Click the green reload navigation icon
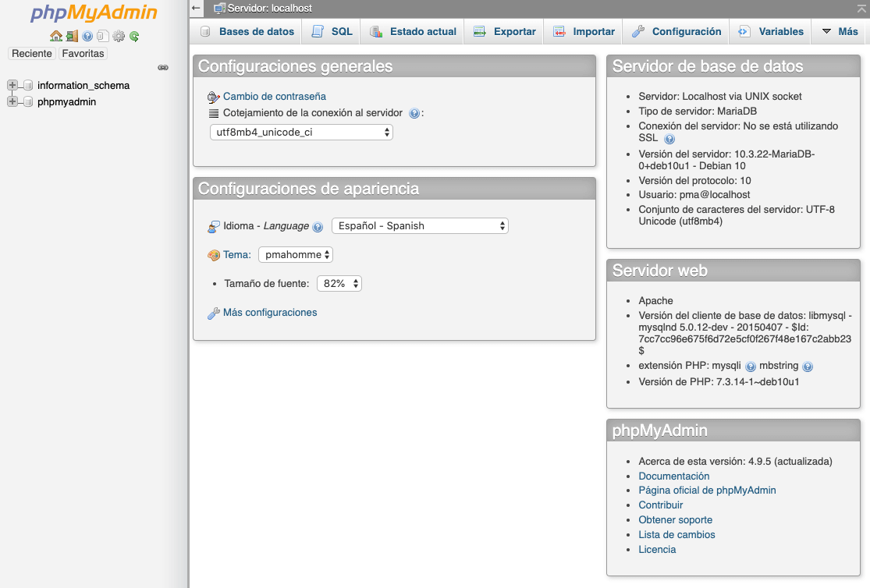This screenshot has width=870, height=588. click(133, 37)
